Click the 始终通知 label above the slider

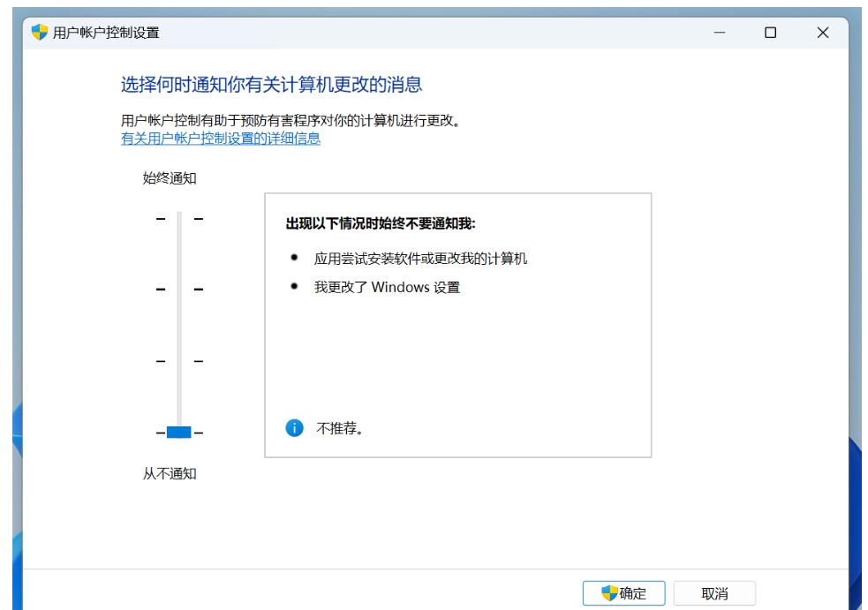tap(170, 178)
